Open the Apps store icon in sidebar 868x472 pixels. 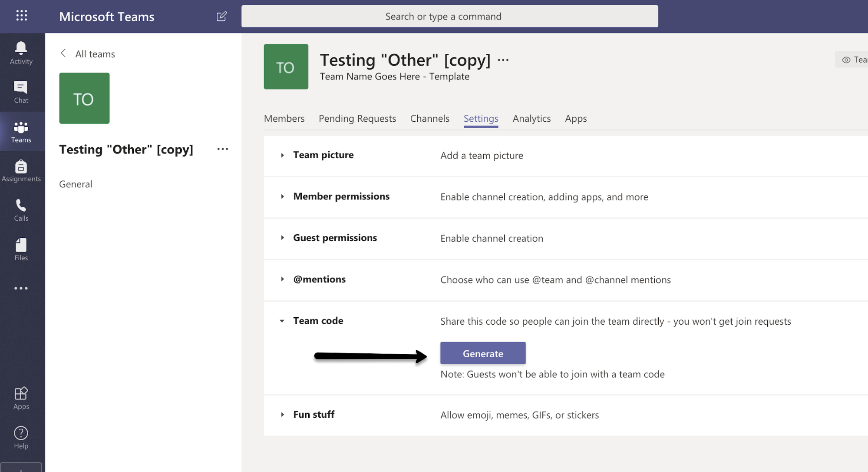point(21,398)
